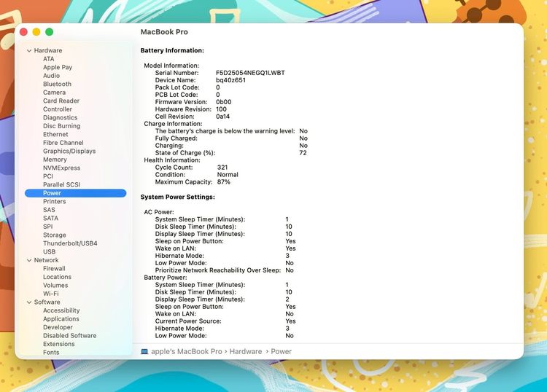This screenshot has width=547, height=392.
Task: Collapse the Network section chevron
Action: [x=29, y=260]
